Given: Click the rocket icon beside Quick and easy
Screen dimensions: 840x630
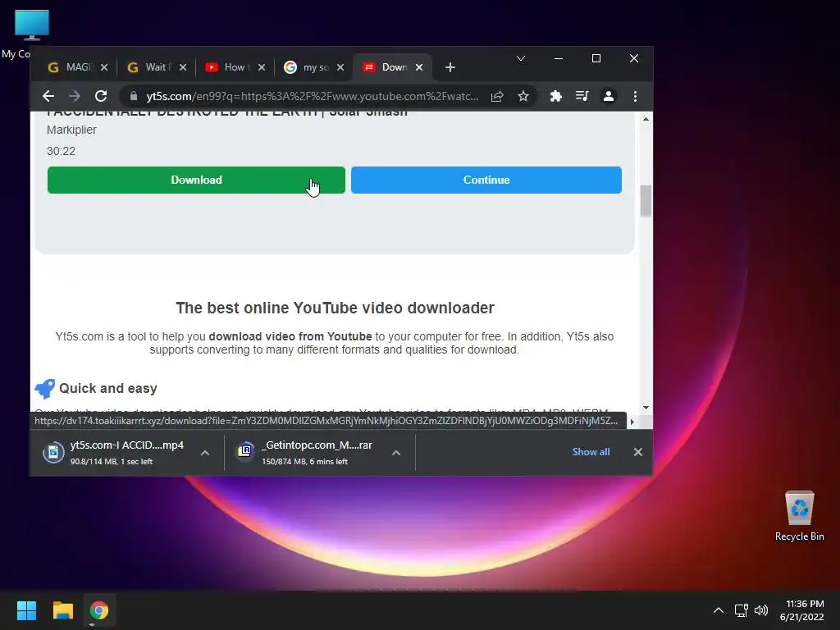Looking at the screenshot, I should pyautogui.click(x=44, y=388).
